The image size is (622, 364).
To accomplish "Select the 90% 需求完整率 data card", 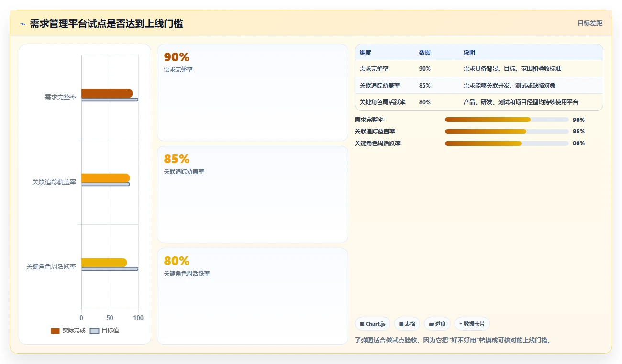I will [x=252, y=92].
